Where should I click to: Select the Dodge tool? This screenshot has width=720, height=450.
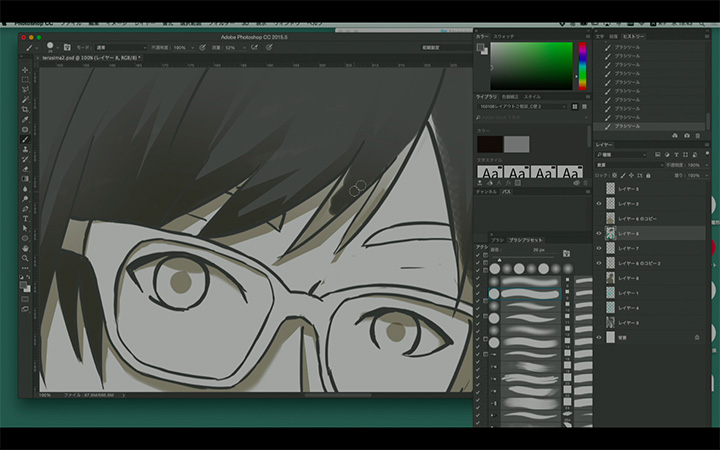coord(25,199)
